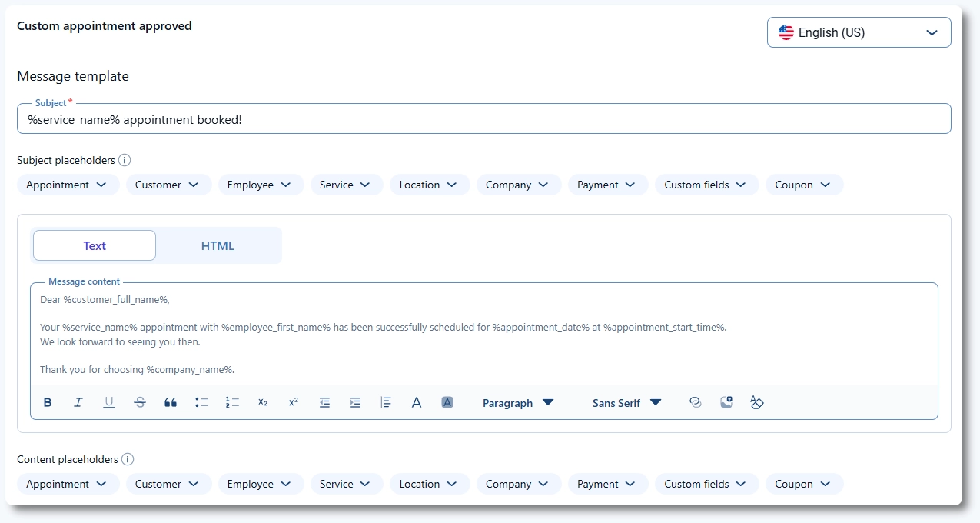Apply superscript formatting

coord(293,402)
